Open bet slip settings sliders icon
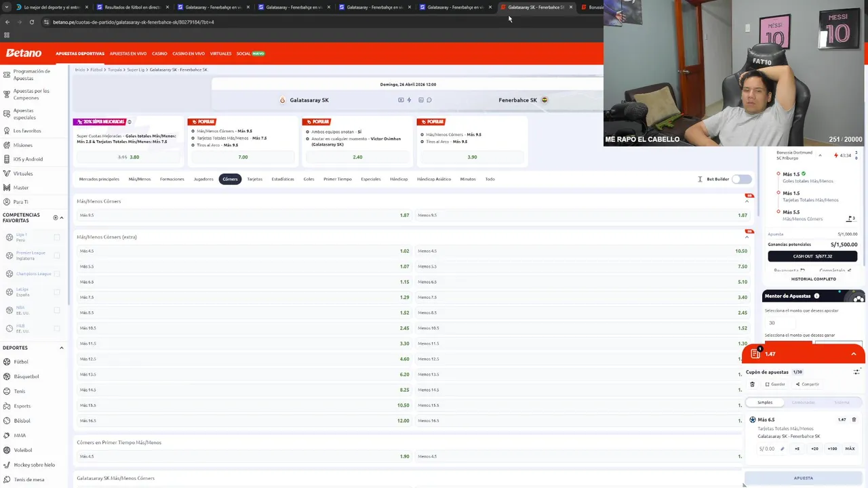The image size is (868, 488). [x=856, y=371]
